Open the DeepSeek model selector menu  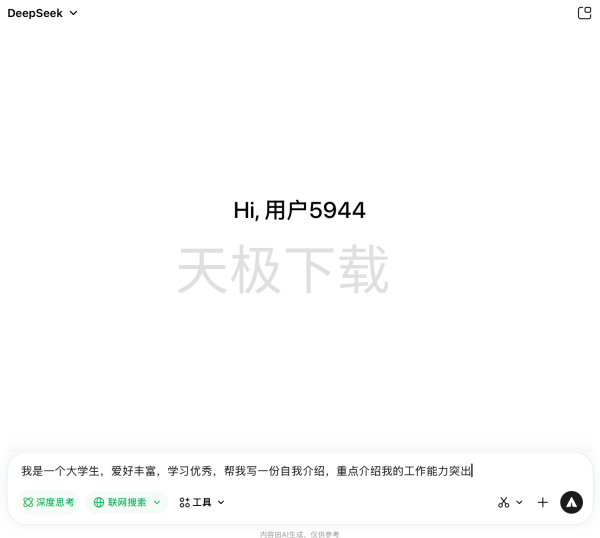pyautogui.click(x=42, y=13)
